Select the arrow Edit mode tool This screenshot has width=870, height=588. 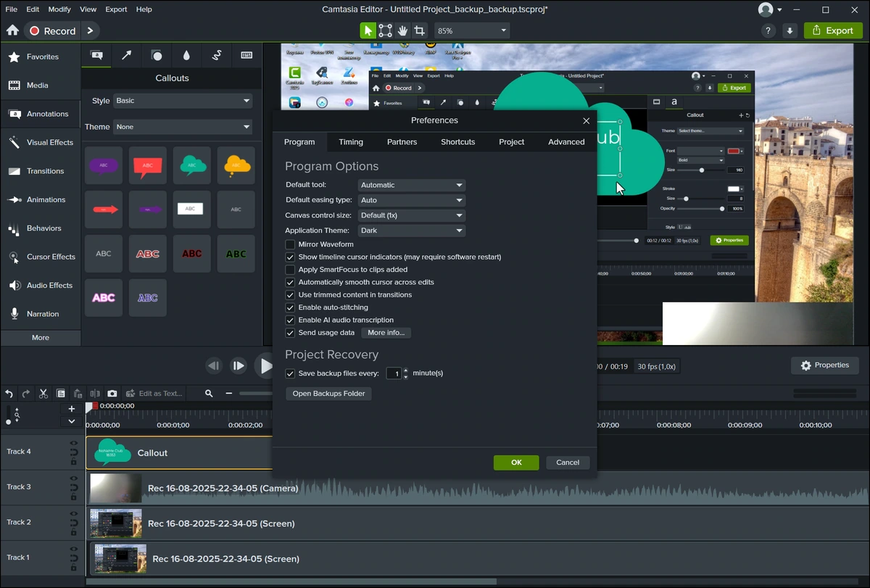(x=368, y=30)
